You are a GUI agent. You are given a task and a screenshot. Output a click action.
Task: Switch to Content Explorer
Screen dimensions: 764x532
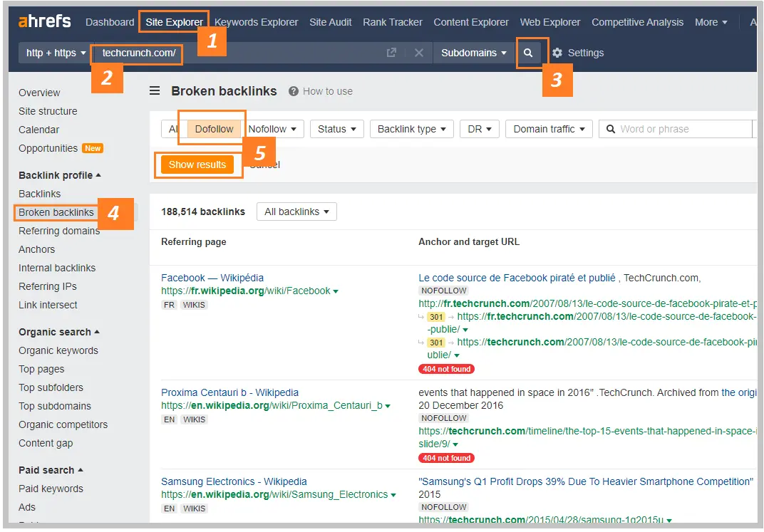(x=470, y=22)
